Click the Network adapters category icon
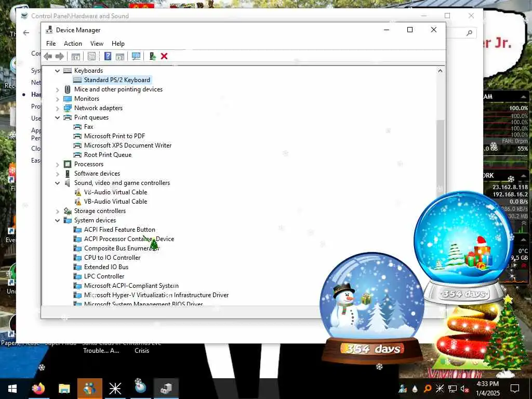This screenshot has height=399, width=532. click(x=68, y=108)
